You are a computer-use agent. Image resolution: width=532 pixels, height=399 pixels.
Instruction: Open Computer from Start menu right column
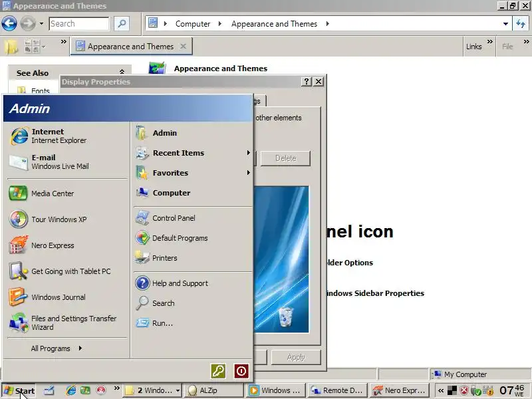[x=193, y=193]
